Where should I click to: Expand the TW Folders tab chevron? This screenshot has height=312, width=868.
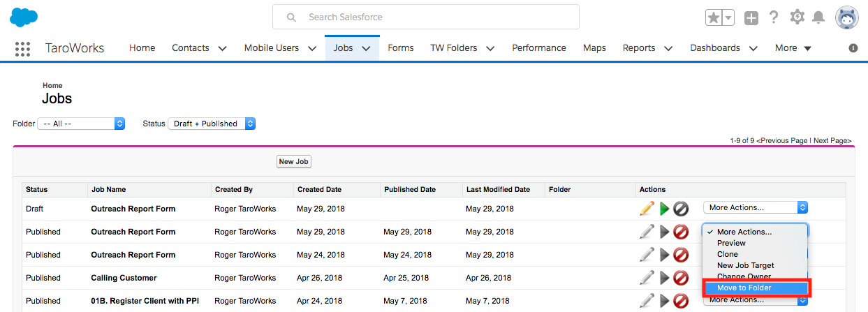[490, 48]
